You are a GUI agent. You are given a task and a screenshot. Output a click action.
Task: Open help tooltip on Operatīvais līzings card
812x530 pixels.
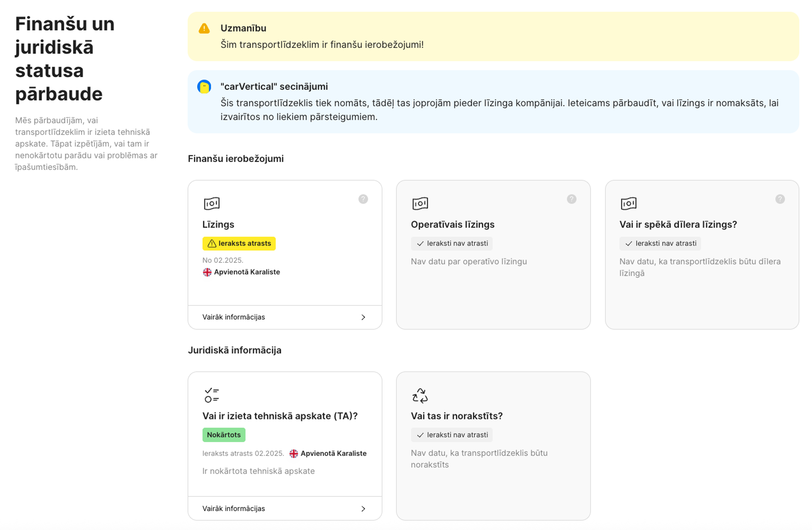(x=572, y=199)
